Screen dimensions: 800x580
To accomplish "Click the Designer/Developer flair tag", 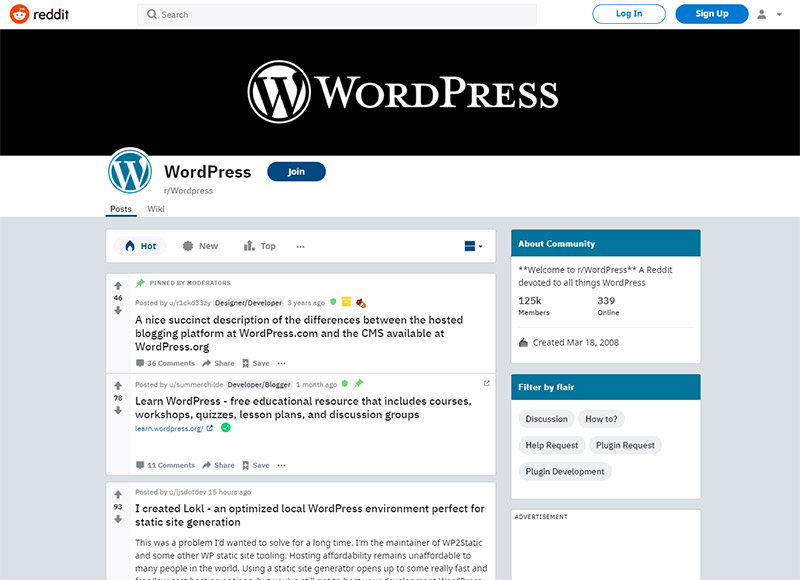I will (x=248, y=302).
